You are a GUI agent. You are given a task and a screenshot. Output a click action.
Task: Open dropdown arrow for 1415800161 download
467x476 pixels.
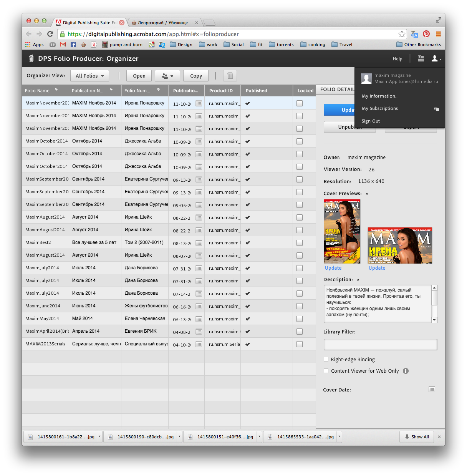tap(99, 436)
